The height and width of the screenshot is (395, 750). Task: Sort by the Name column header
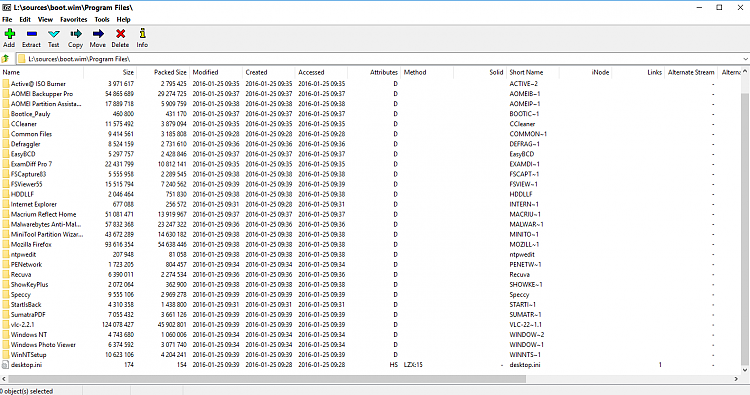coord(42,72)
